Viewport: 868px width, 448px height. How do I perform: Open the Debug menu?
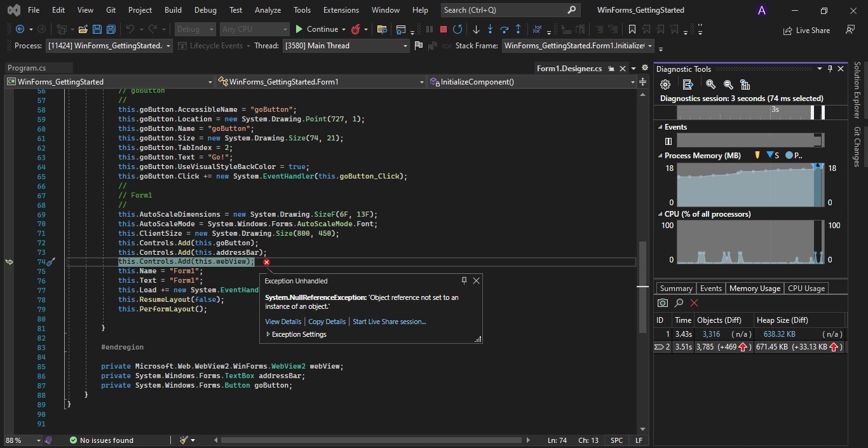(205, 10)
